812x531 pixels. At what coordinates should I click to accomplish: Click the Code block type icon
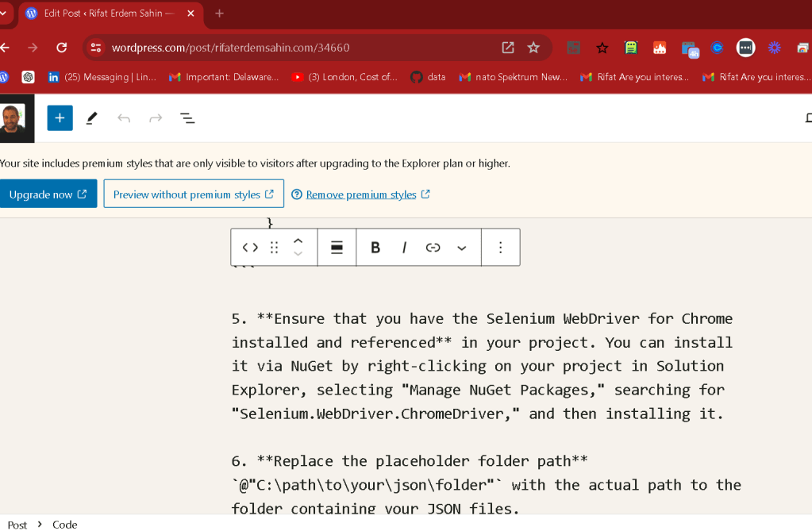pos(250,248)
